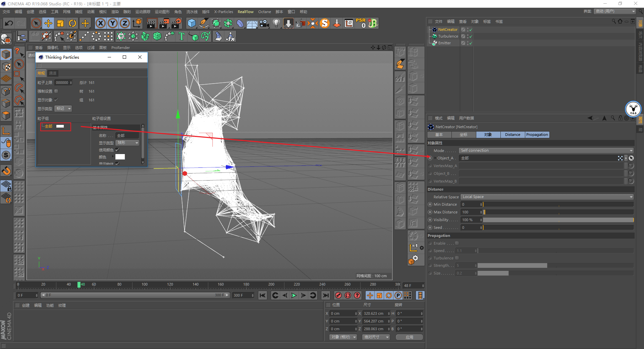Open the X-Particles menu

tap(223, 12)
